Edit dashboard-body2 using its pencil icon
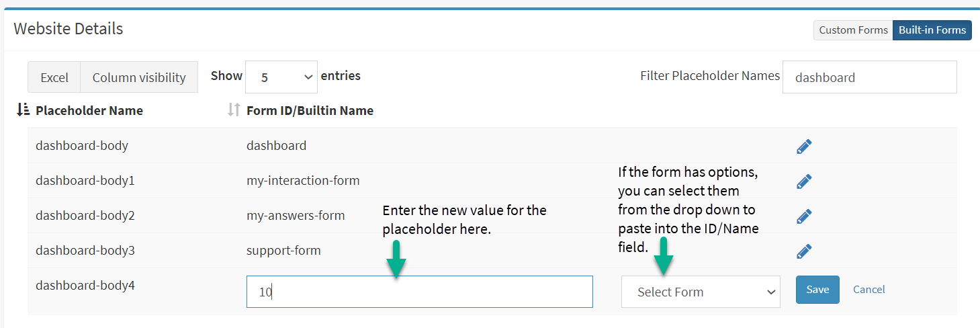 point(804,216)
